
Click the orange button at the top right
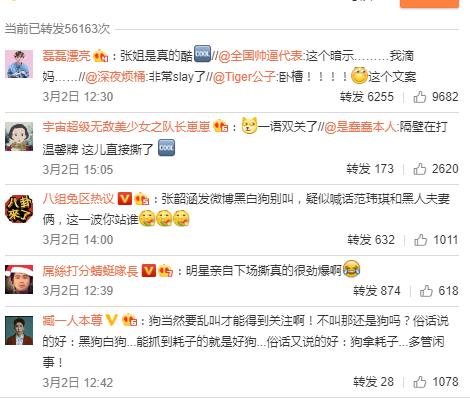click(429, 3)
